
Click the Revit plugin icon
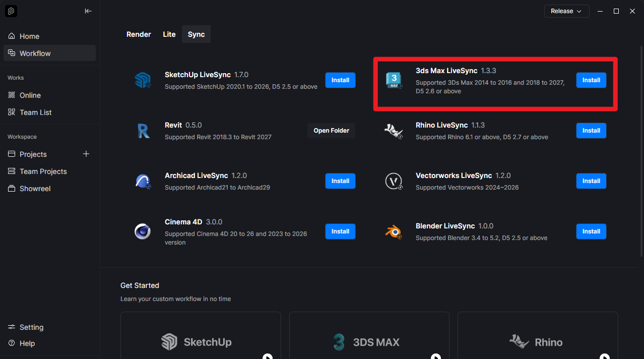(143, 131)
